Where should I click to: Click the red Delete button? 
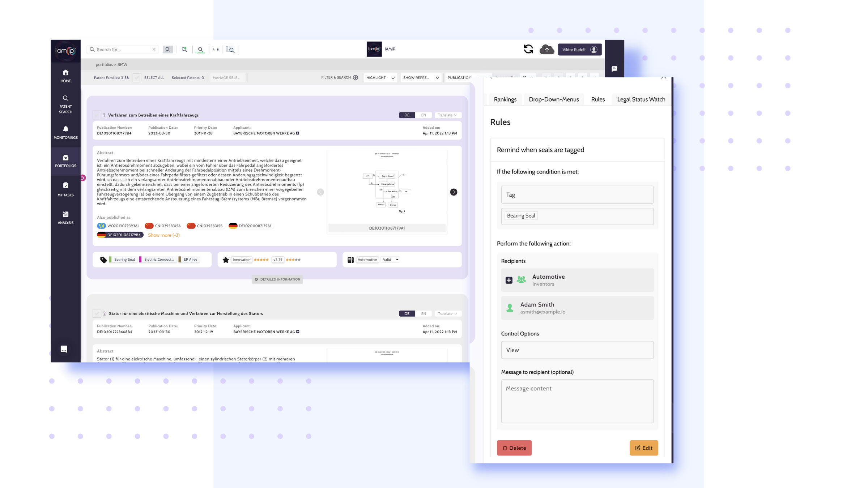point(514,448)
